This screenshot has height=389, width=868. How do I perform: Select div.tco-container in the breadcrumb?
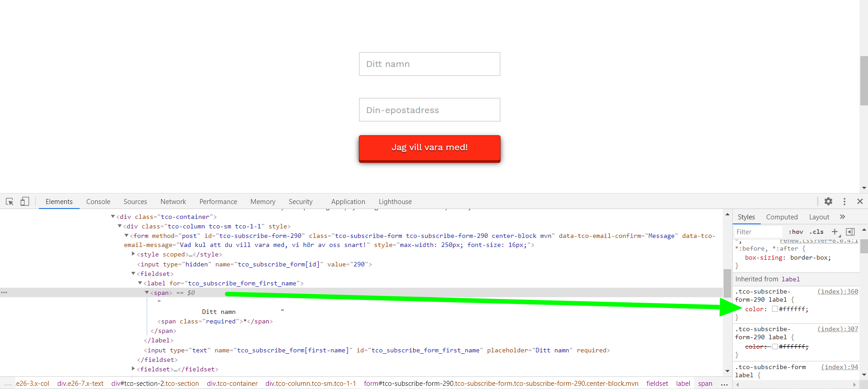point(232,384)
